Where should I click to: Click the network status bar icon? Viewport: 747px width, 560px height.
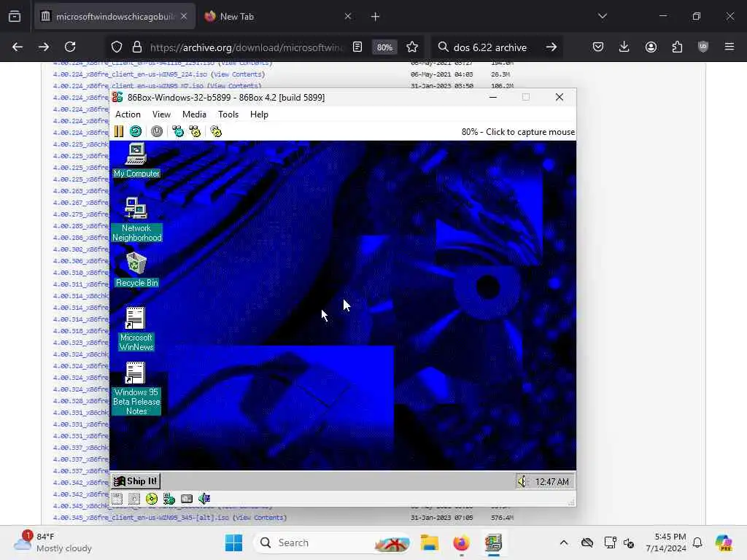coord(169,499)
